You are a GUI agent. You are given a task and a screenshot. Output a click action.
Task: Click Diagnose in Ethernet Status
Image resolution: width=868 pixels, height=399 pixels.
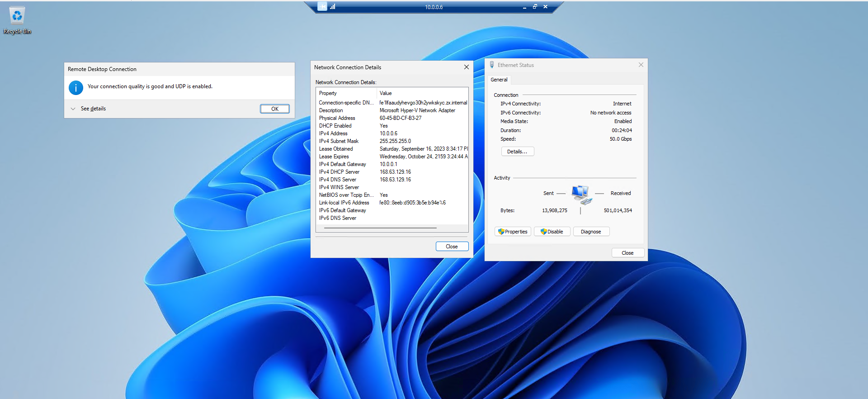[x=591, y=232]
